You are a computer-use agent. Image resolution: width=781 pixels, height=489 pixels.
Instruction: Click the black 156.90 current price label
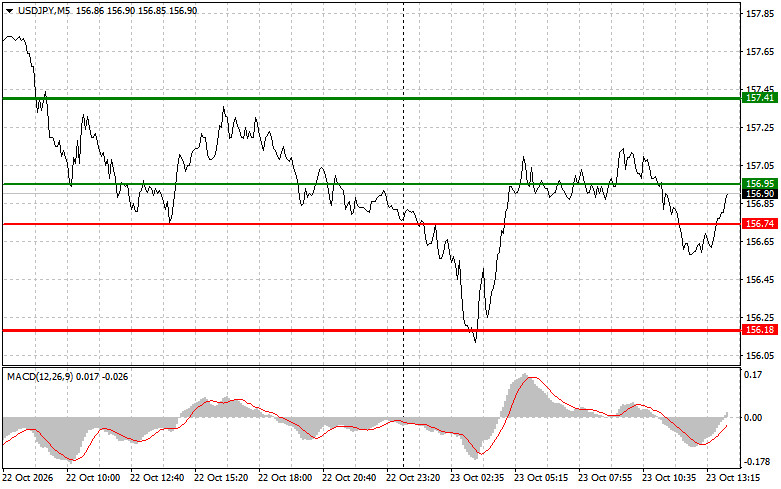(760, 194)
